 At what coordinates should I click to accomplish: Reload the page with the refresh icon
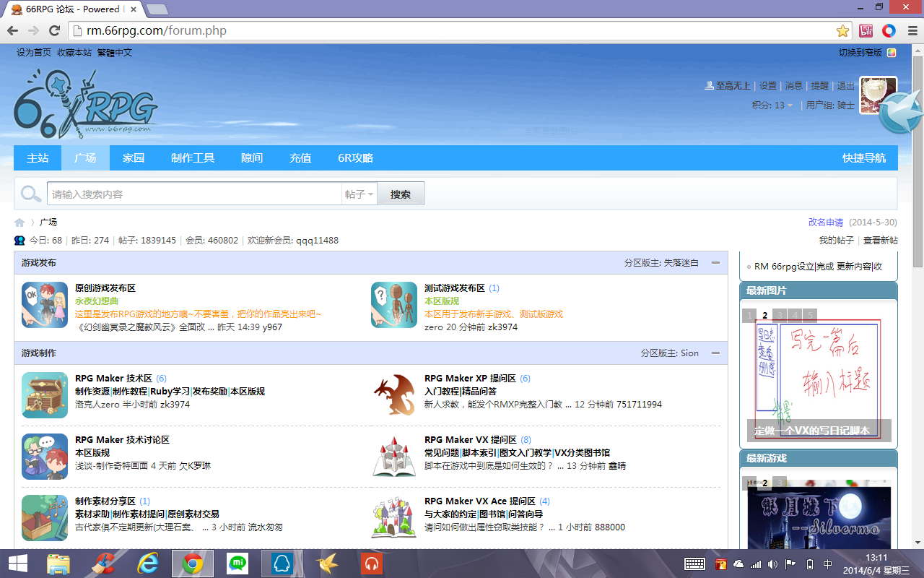click(x=54, y=30)
